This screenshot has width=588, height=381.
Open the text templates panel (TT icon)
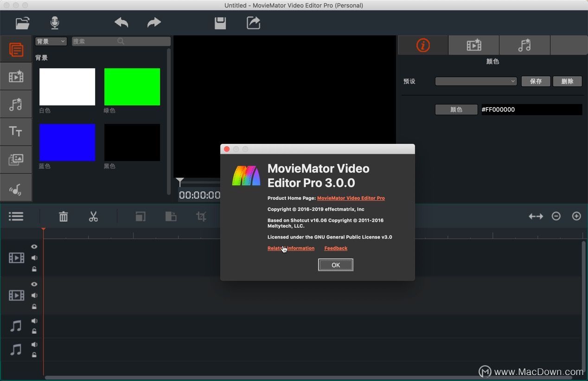point(16,132)
